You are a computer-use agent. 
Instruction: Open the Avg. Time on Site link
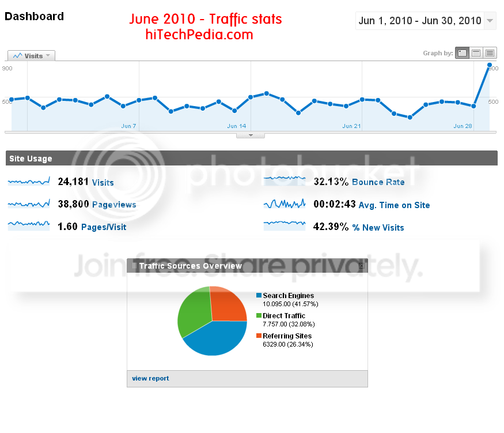pyautogui.click(x=394, y=205)
